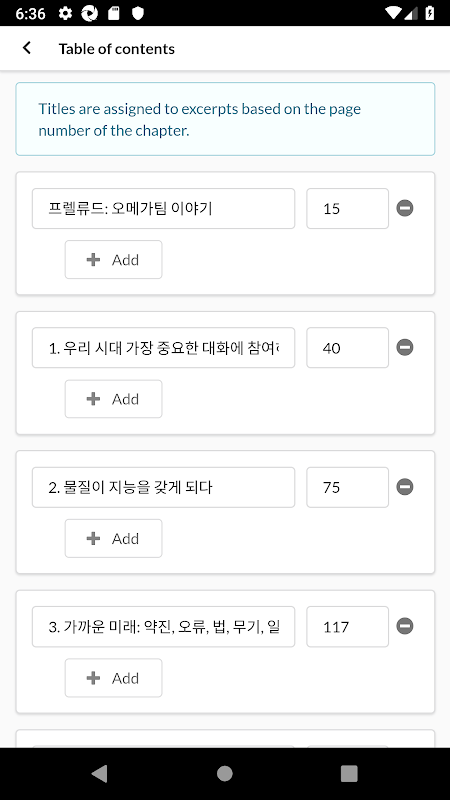Open settings gear in status bar
The height and width of the screenshot is (800, 450).
coord(65,13)
